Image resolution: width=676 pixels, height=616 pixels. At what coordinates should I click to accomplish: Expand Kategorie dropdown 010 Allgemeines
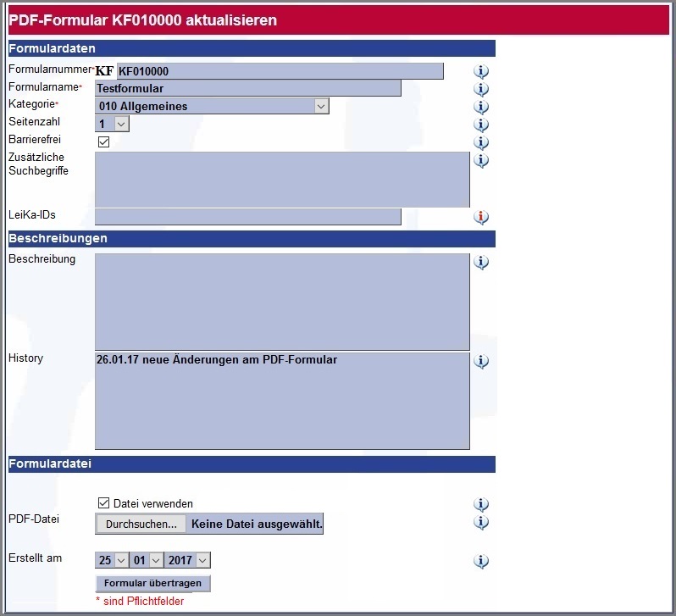(x=212, y=106)
